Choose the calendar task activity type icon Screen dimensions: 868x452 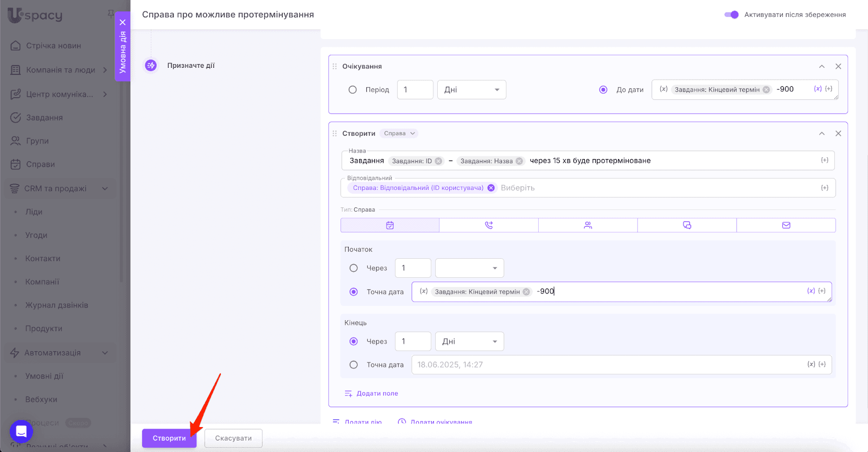pos(390,225)
